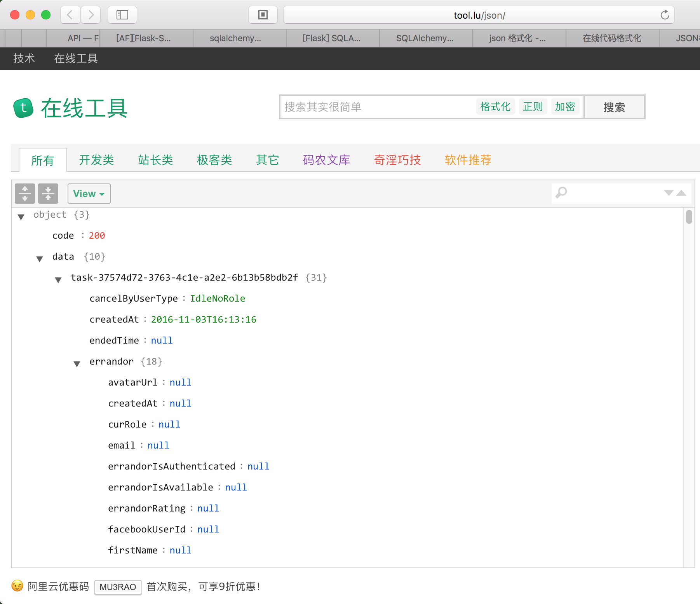Click the avatarUrl field name
This screenshot has width=700, height=604.
click(133, 382)
